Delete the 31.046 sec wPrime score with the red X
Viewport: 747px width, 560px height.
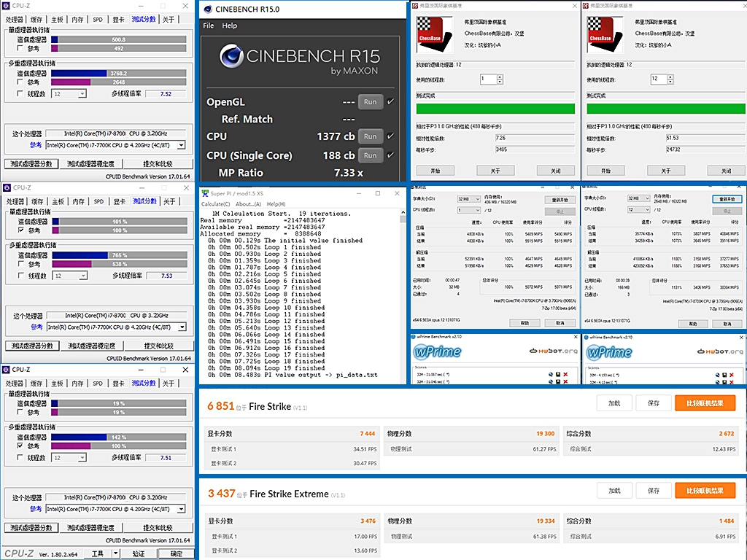(x=565, y=381)
